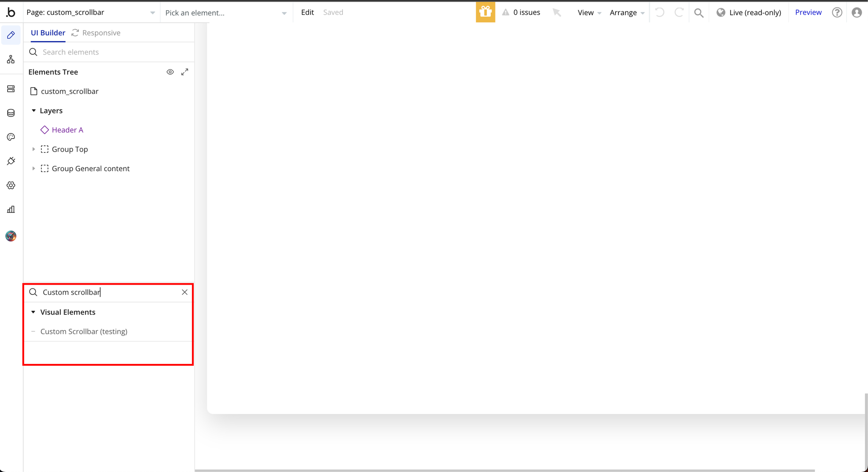Open the help question mark icon
Viewport: 868px width, 472px height.
coord(837,12)
